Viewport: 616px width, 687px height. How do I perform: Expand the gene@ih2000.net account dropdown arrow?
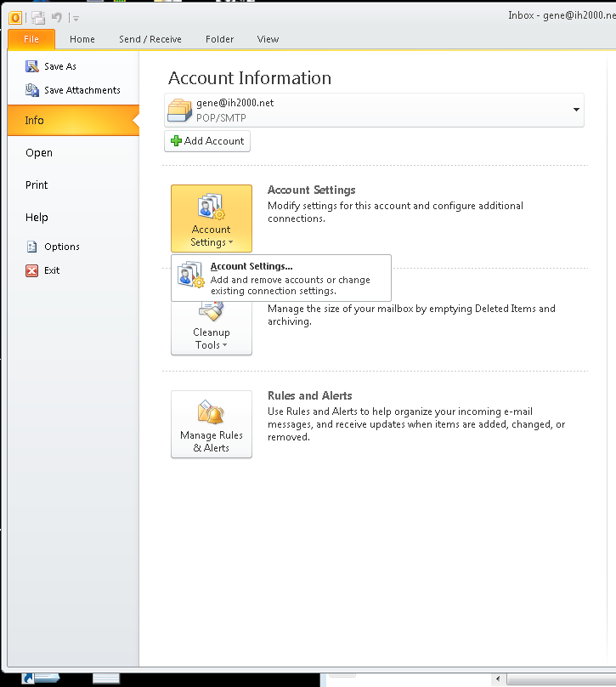[x=576, y=110]
